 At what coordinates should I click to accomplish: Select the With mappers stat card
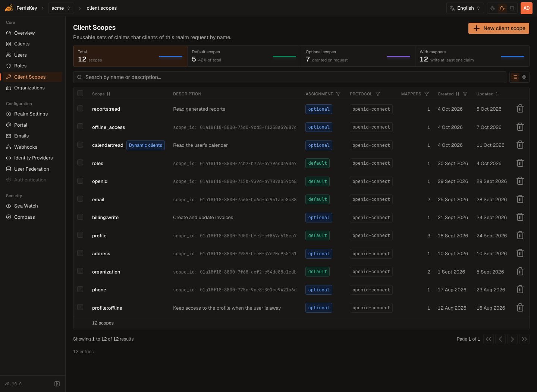click(x=472, y=56)
